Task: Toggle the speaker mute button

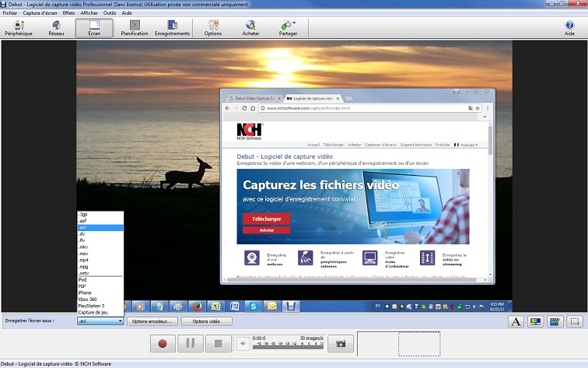Action: 242,342
